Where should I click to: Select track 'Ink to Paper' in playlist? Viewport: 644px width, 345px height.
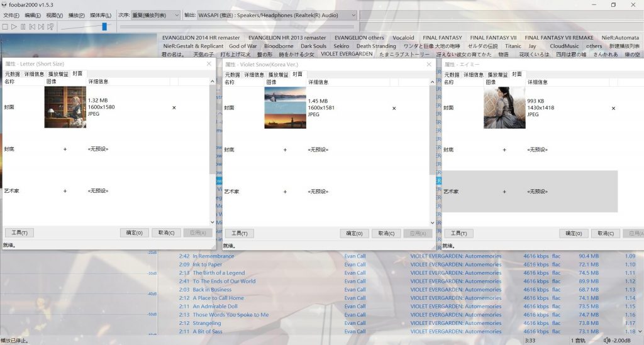pyautogui.click(x=208, y=265)
